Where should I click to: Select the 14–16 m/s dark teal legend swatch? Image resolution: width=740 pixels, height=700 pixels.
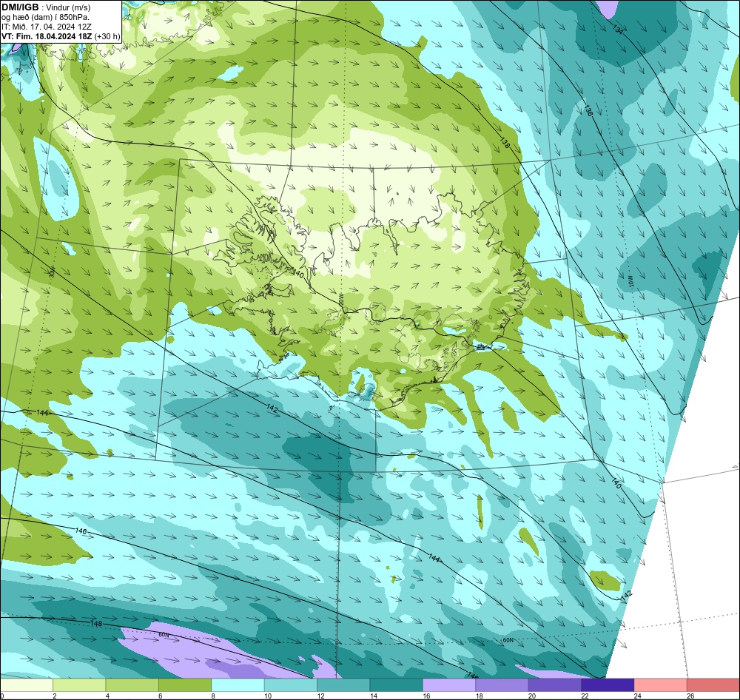[397, 685]
